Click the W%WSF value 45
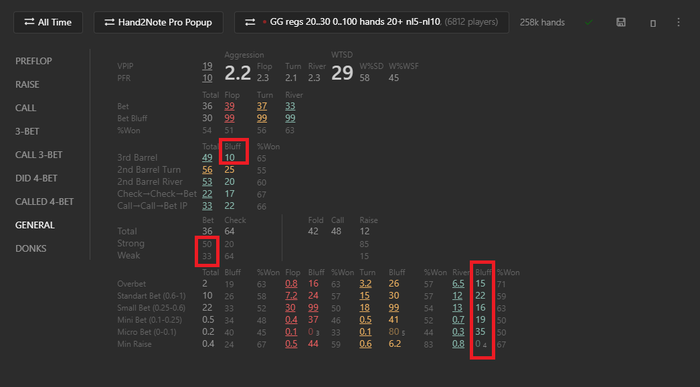Image resolution: width=700 pixels, height=387 pixels. 394,78
